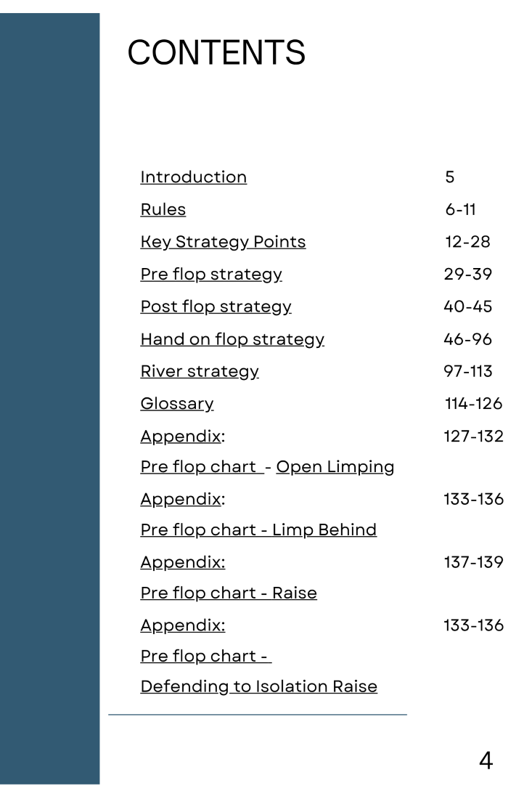Open Pre flop chart link before Open Limping
The image size is (532, 799).
[x=202, y=467]
